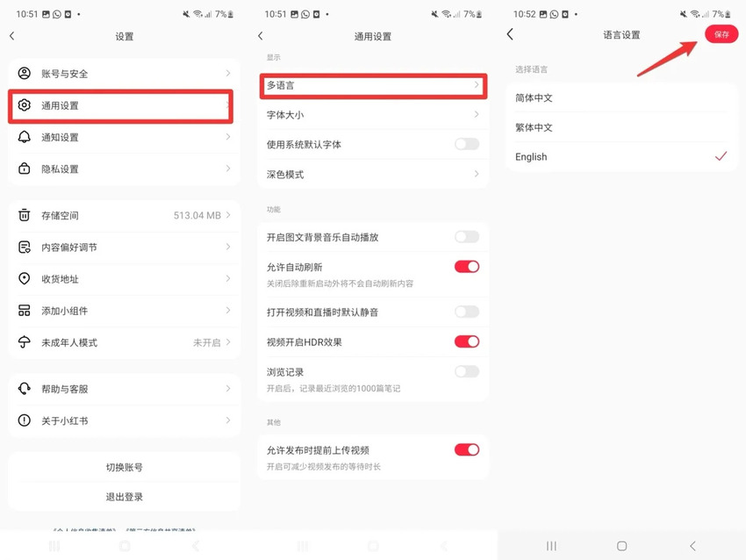Click the highlighted 通用设置 gear icon
Image resolution: width=746 pixels, height=560 pixels.
tap(22, 105)
